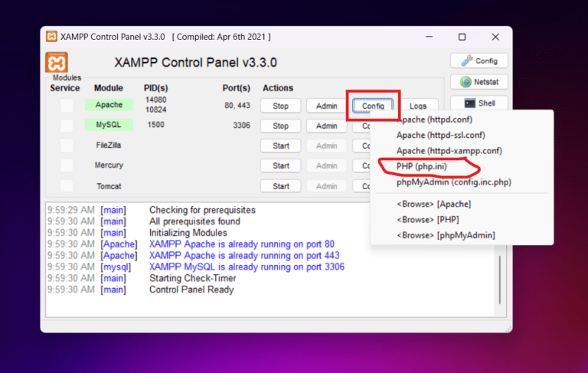
Task: Open phpMyAdmin (config.inc.php) menu entry
Action: [453, 182]
